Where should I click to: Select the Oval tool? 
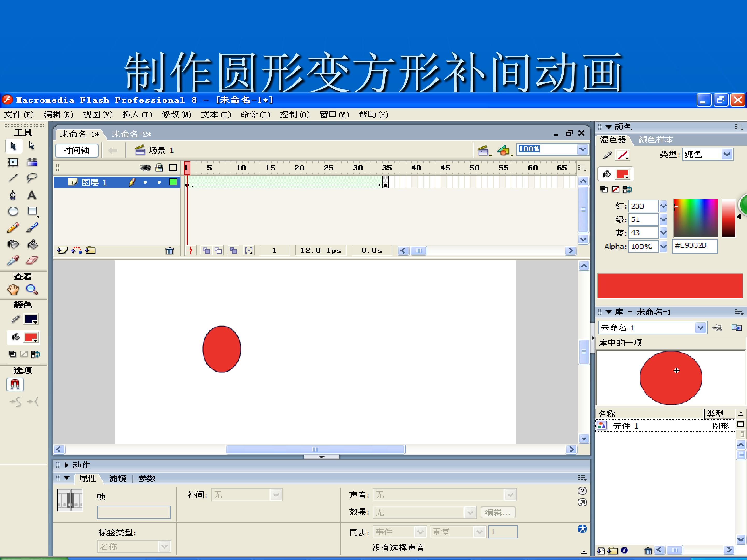point(13,211)
